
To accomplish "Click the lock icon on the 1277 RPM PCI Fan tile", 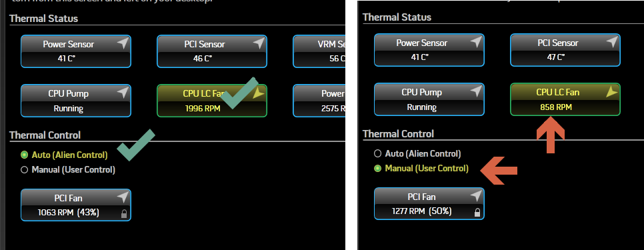I will tap(477, 212).
